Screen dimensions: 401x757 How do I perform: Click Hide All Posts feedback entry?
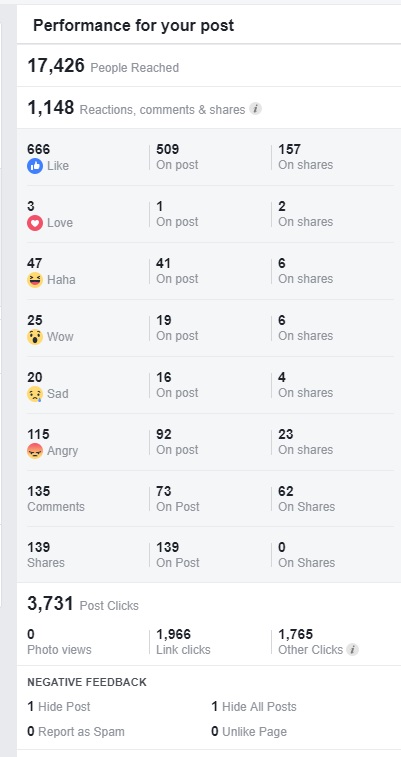click(254, 707)
